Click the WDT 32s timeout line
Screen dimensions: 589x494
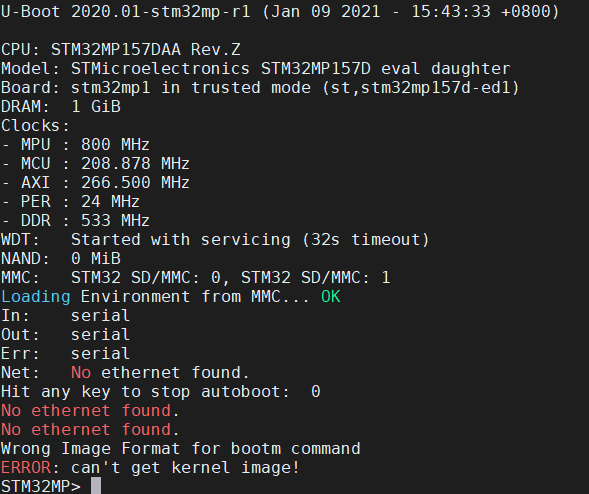(x=215, y=240)
